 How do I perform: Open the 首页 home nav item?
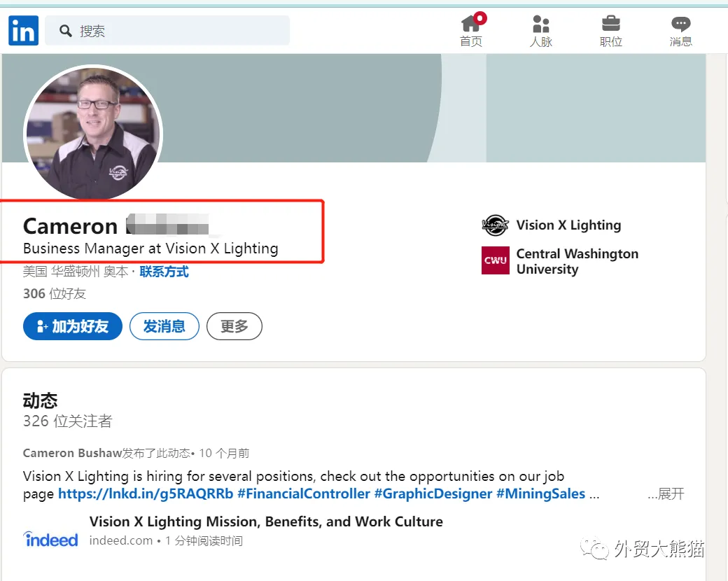pos(472,31)
